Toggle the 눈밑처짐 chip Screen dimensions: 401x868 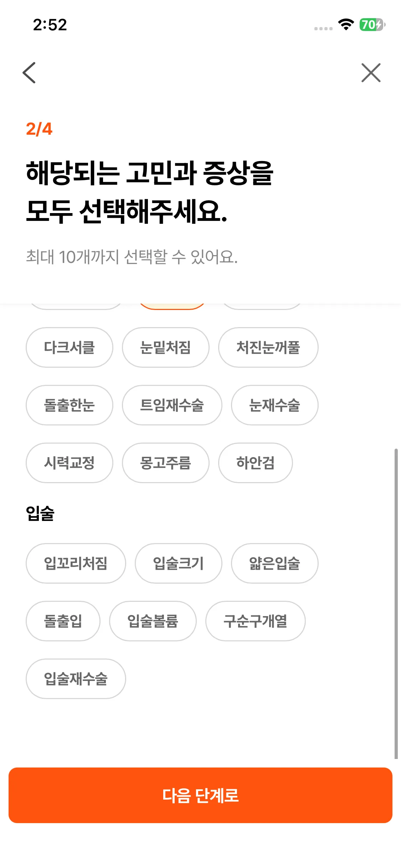(x=166, y=347)
